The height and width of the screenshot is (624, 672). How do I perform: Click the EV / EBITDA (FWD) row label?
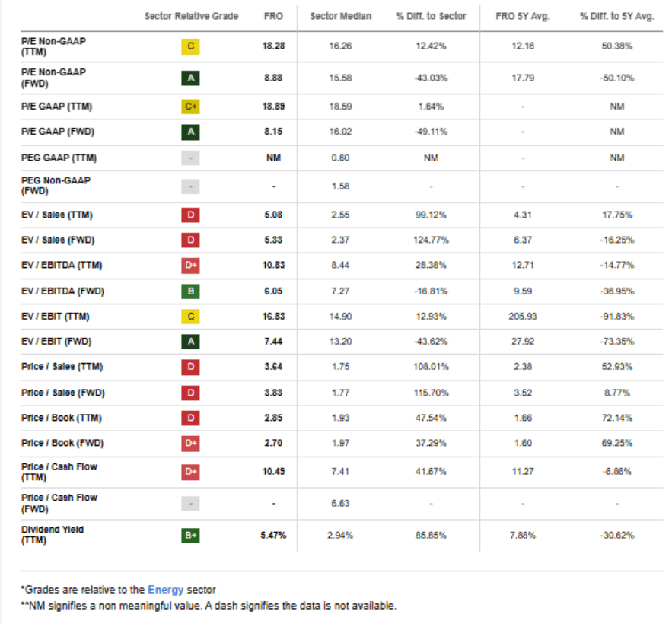(62, 291)
